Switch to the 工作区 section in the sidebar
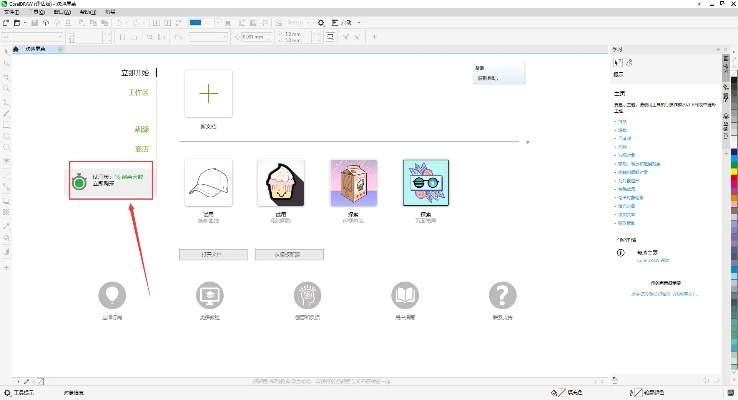The height and width of the screenshot is (400, 738). point(138,92)
